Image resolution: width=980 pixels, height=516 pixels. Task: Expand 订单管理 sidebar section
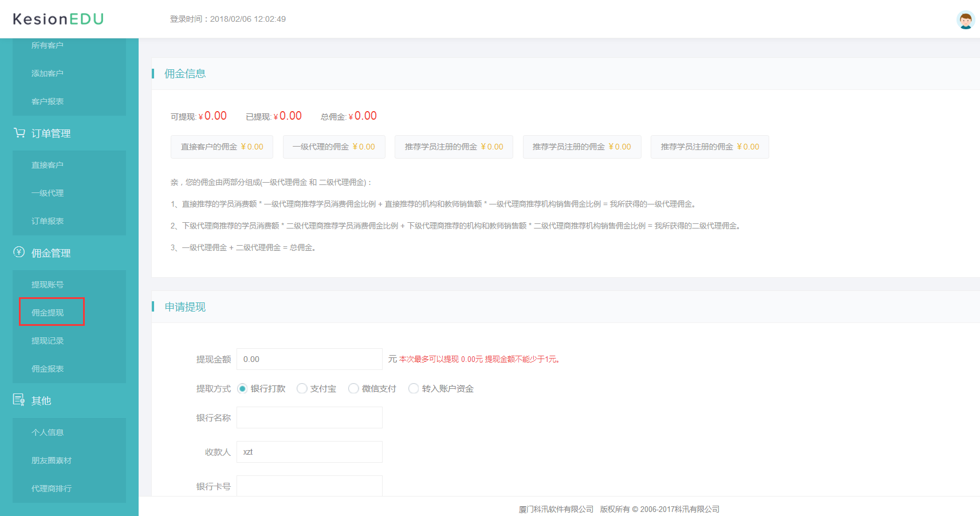point(51,133)
